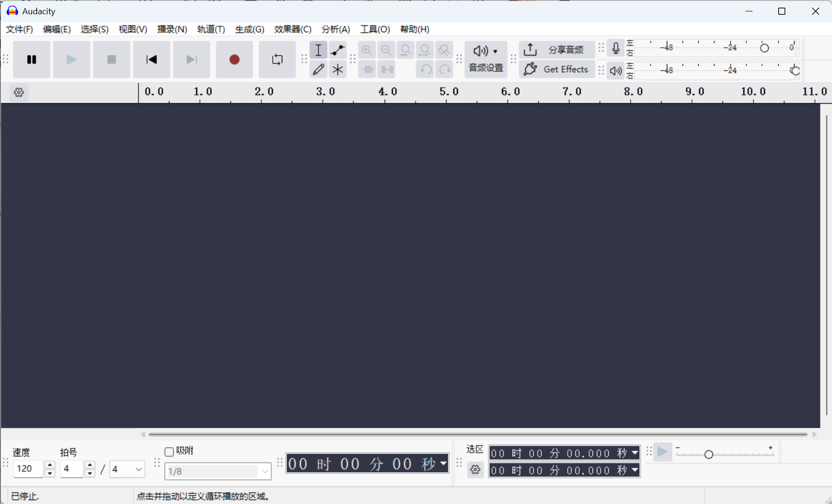The image size is (832, 504).
Task: Open the 帮助(H) menu
Action: pyautogui.click(x=415, y=30)
